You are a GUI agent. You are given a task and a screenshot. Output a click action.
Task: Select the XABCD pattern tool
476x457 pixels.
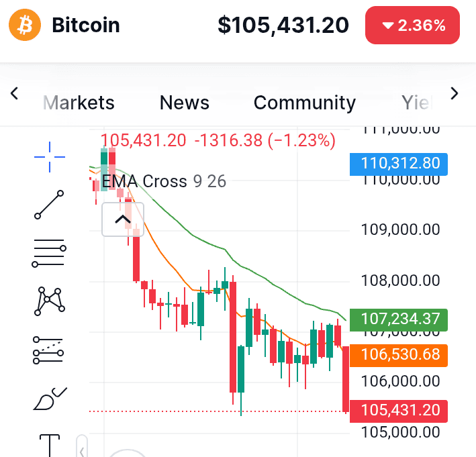(x=50, y=301)
